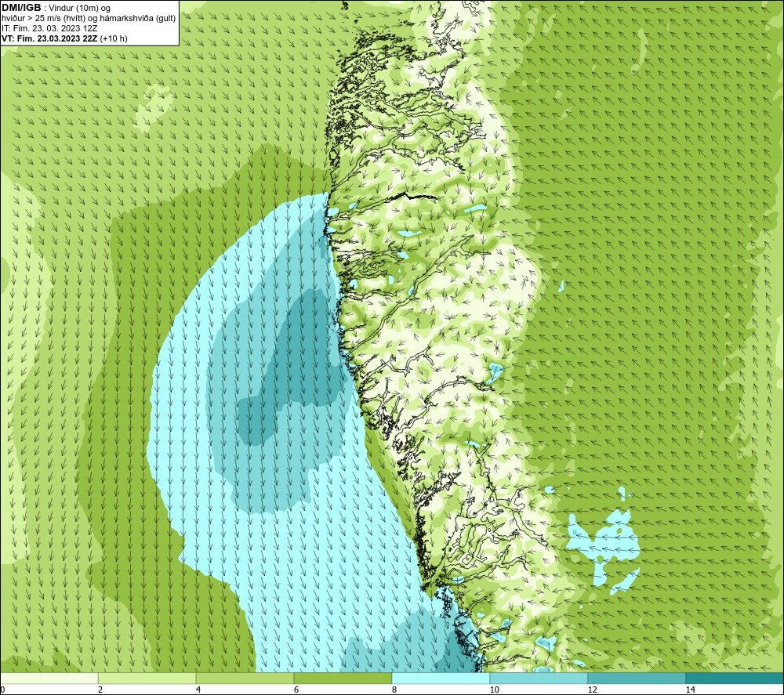
Task: Click the scale label '14'
Action: (690, 690)
